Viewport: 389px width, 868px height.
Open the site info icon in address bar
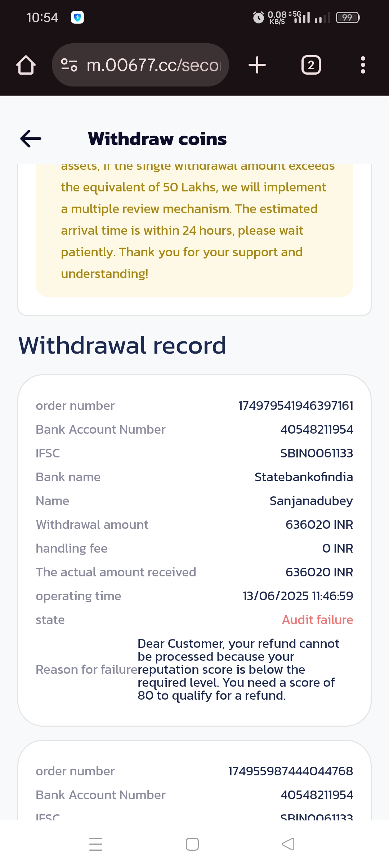[x=69, y=65]
